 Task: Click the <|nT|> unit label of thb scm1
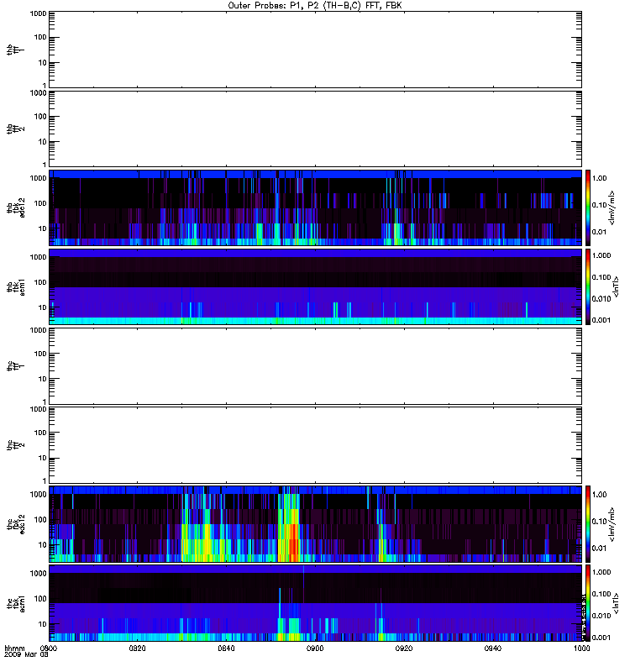pos(616,286)
